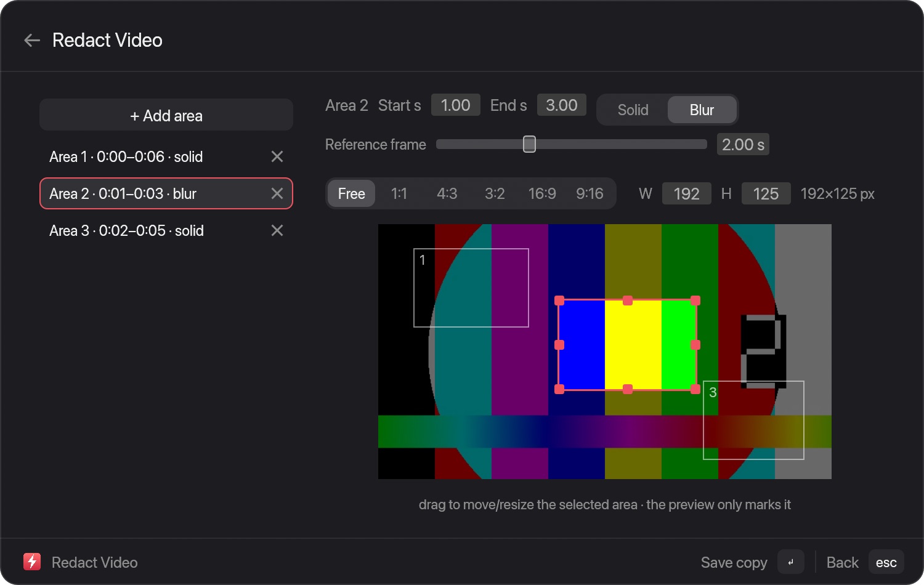Image resolution: width=924 pixels, height=585 pixels.
Task: Select the Free aspect ratio
Action: [352, 193]
